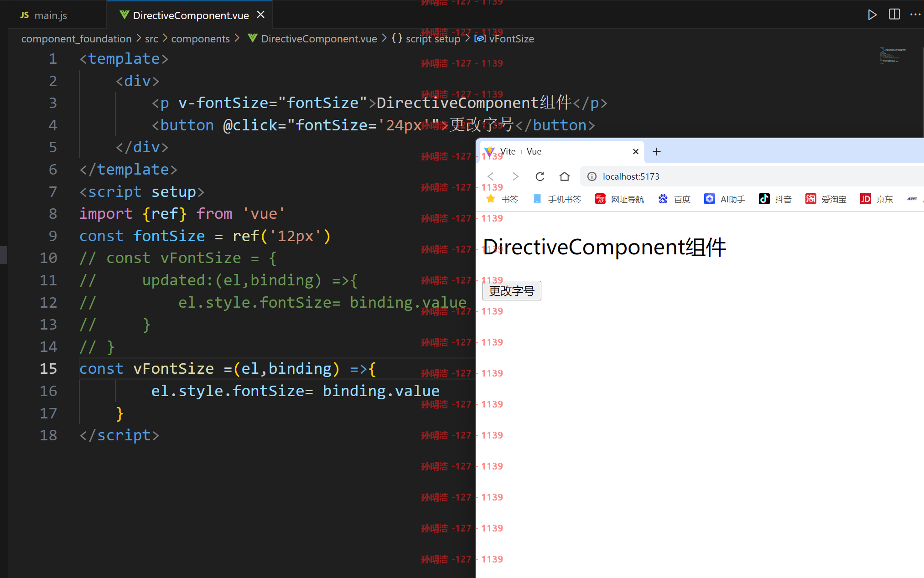
Task: Click the browser Forward arrow
Action: point(515,176)
